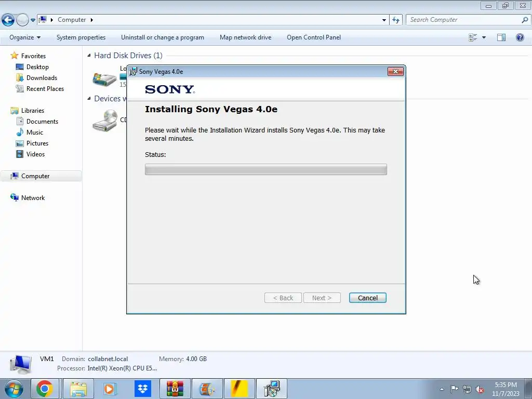Screen dimensions: 532x399
Task: Open Windows Explorer taskbar icon
Action: (x=78, y=389)
